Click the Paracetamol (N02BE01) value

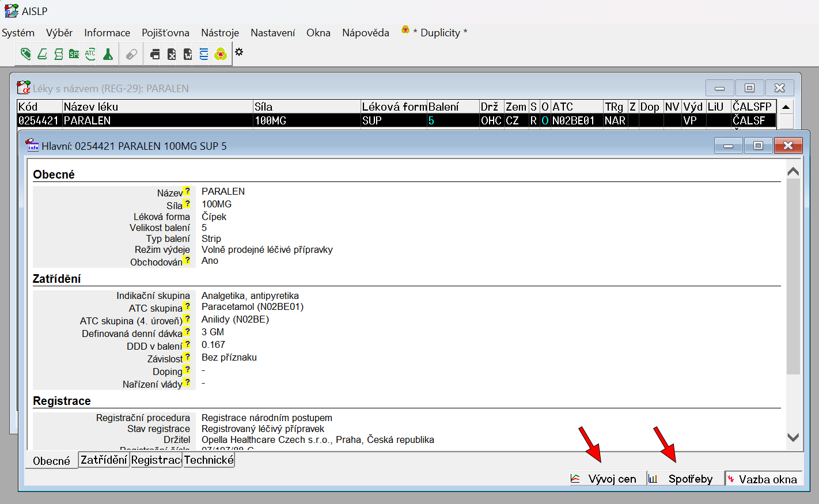click(x=252, y=306)
